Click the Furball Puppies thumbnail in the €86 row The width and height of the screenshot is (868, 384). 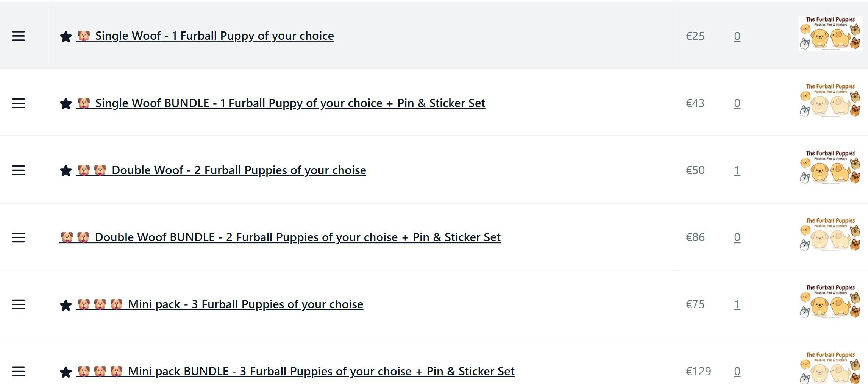(830, 234)
